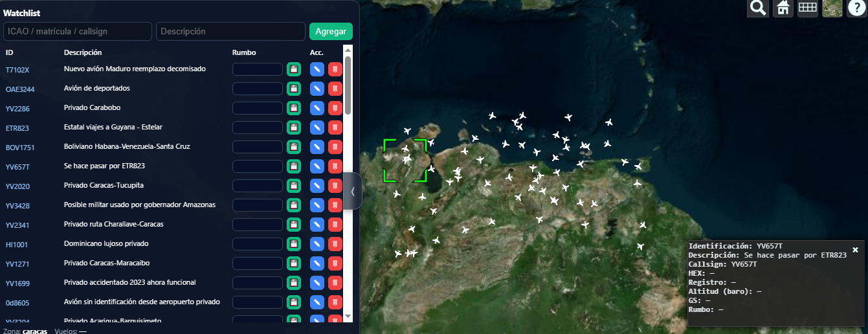
Task: Save rumbo for YV2286 row
Action: pos(294,108)
